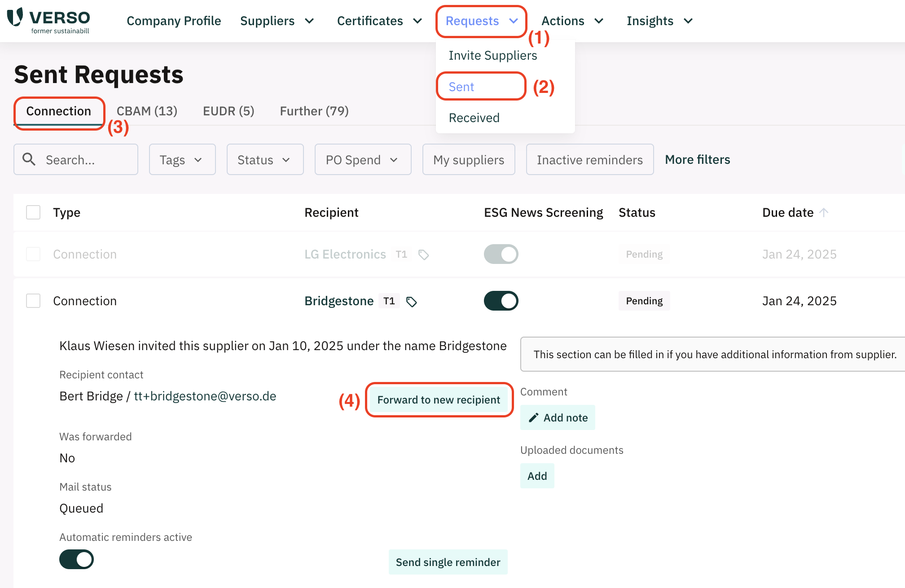This screenshot has height=588, width=905.
Task: Collapse the Requests menu
Action: pos(482,21)
